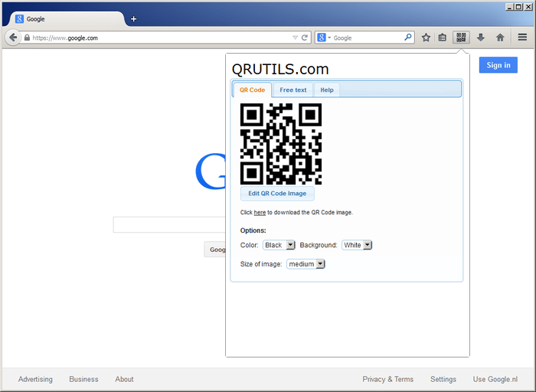Screen dimensions: 536x392
Task: Click the blue Sign in button
Action: click(498, 65)
